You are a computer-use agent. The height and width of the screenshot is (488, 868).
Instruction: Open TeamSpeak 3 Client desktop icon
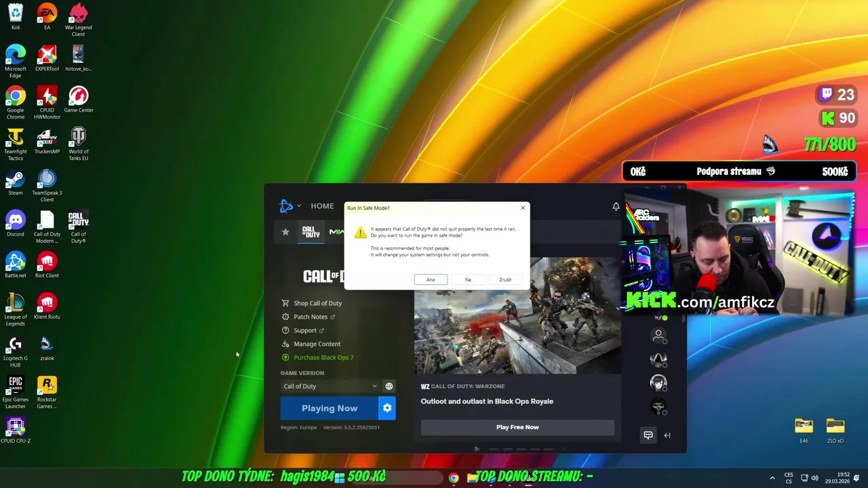47,186
